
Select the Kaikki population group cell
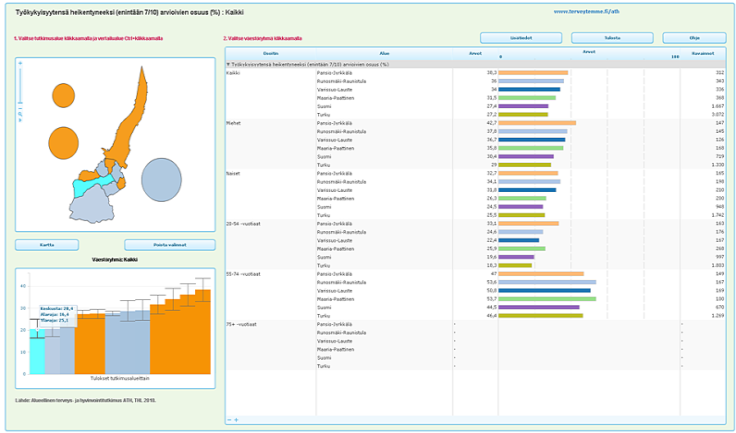click(x=235, y=73)
